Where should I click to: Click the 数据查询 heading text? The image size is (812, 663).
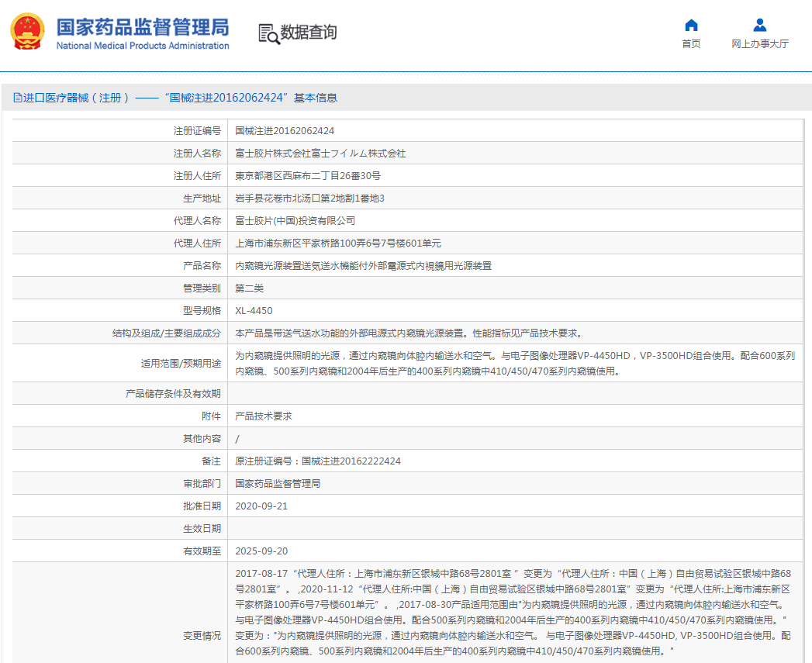tap(309, 32)
